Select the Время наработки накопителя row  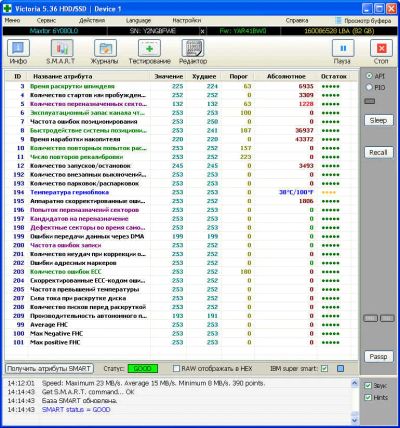181,139
